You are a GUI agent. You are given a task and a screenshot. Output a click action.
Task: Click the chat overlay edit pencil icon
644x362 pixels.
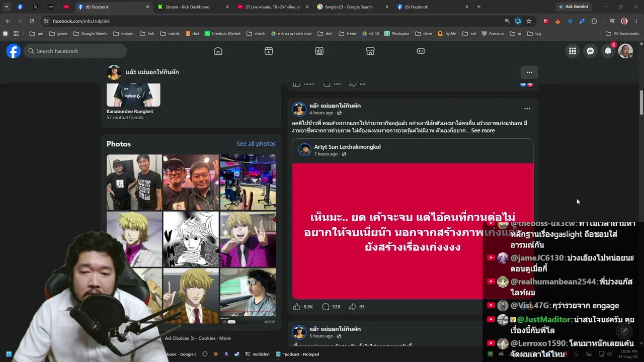(x=624, y=331)
